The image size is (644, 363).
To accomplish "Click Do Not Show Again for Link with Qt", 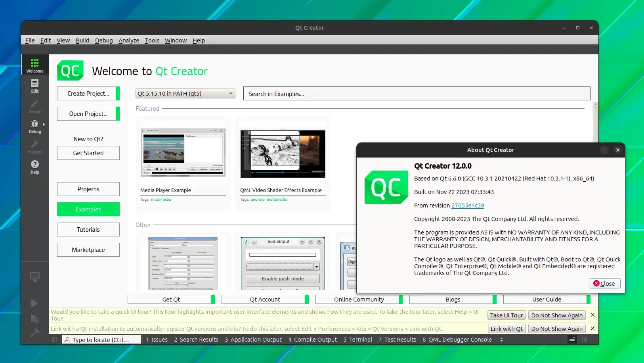I will (557, 329).
